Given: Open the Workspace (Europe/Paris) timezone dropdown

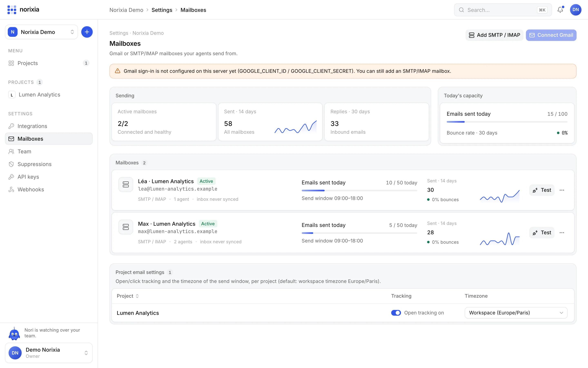Looking at the screenshot, I should pyautogui.click(x=516, y=313).
